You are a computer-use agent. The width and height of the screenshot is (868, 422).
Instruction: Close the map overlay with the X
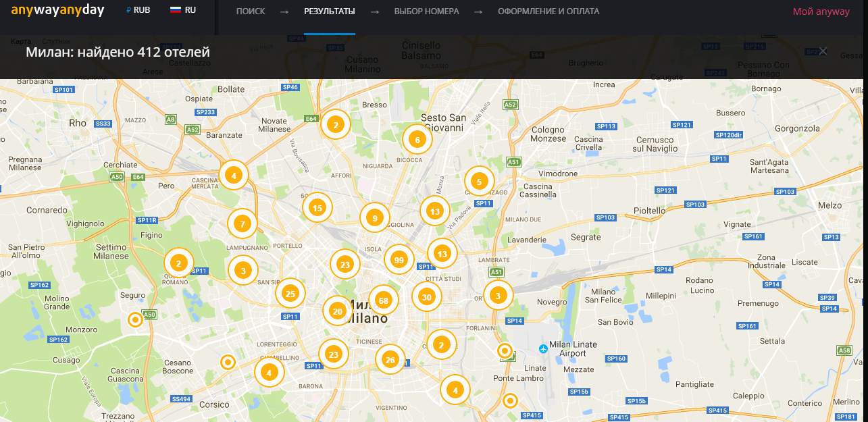pos(822,51)
